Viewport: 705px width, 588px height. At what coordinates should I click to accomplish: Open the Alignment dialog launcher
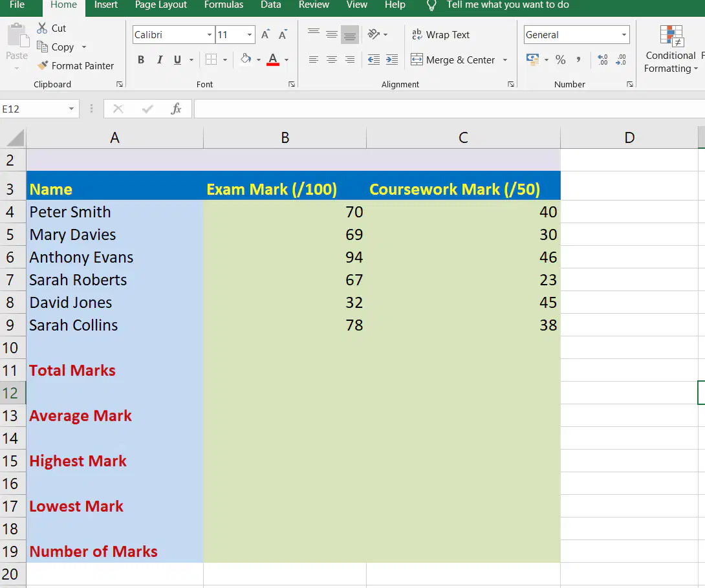point(511,84)
